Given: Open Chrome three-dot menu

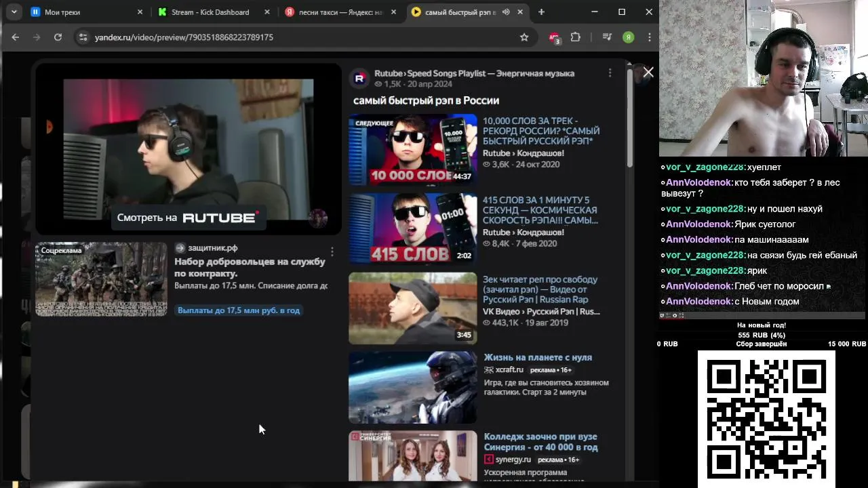Looking at the screenshot, I should click(650, 37).
